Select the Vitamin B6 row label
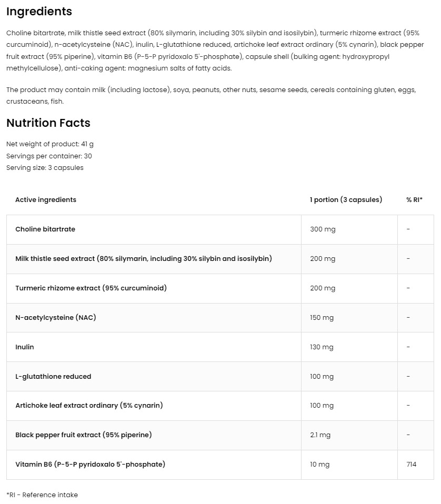441x504 pixels. coord(91,464)
